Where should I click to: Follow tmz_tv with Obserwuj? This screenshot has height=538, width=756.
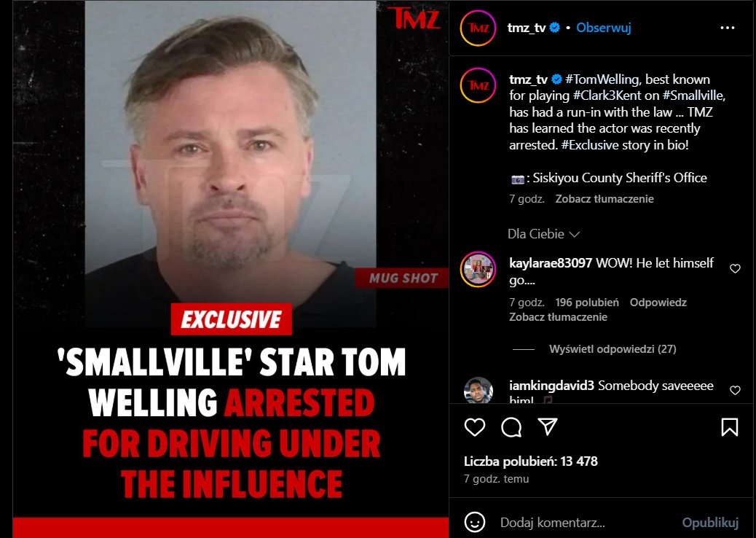point(603,28)
